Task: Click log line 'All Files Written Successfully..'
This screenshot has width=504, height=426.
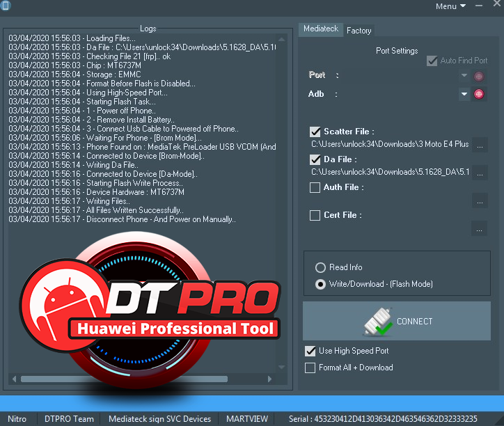Action: (96, 210)
